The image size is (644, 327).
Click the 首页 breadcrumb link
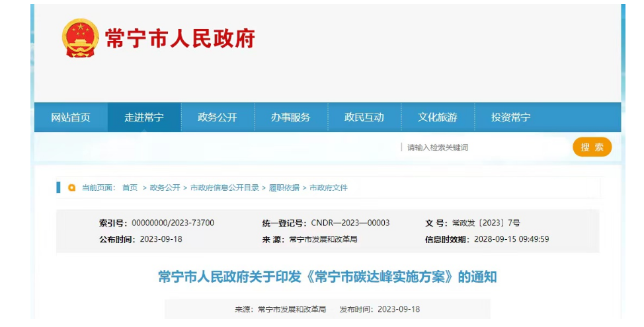pyautogui.click(x=130, y=188)
